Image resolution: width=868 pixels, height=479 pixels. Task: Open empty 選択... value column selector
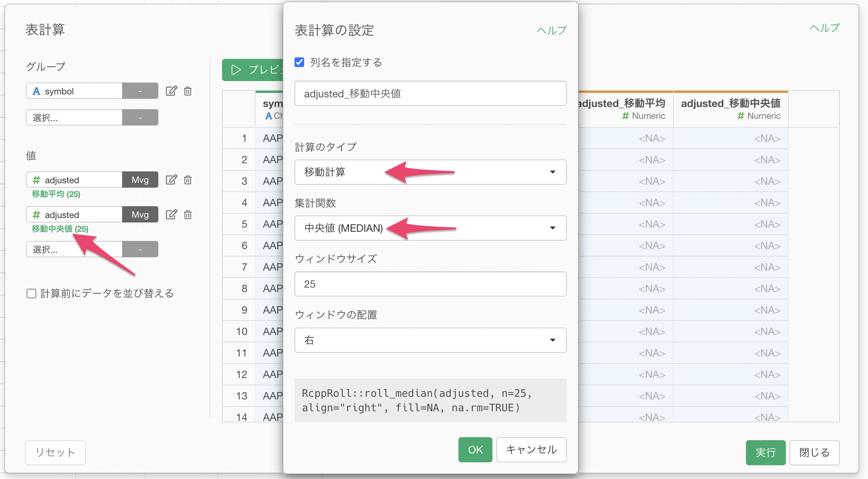point(74,249)
